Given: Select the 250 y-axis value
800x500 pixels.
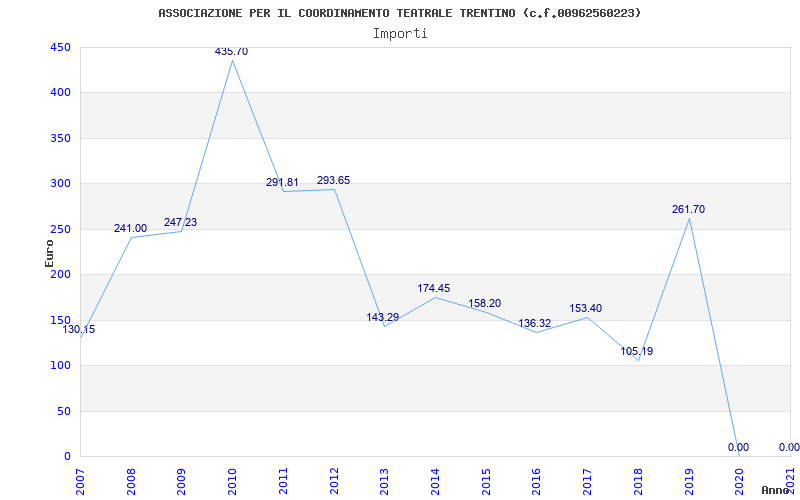Looking at the screenshot, I should (60, 229).
